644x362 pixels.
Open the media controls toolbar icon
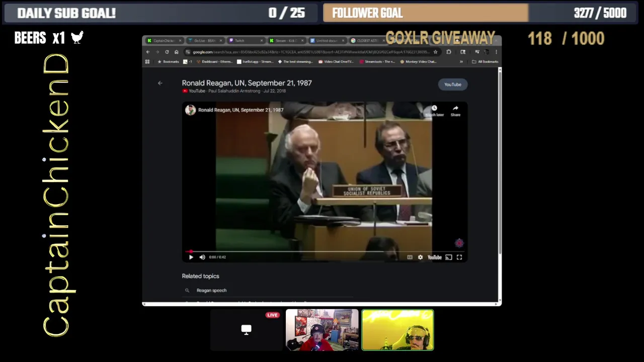[x=477, y=52]
